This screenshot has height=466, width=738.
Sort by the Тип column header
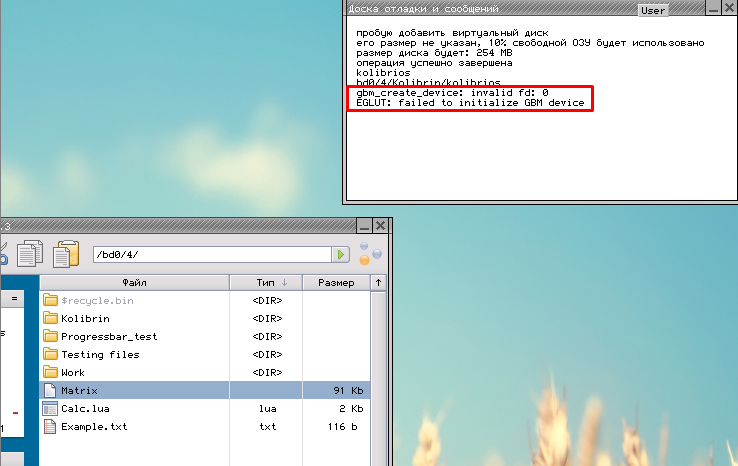point(265,283)
